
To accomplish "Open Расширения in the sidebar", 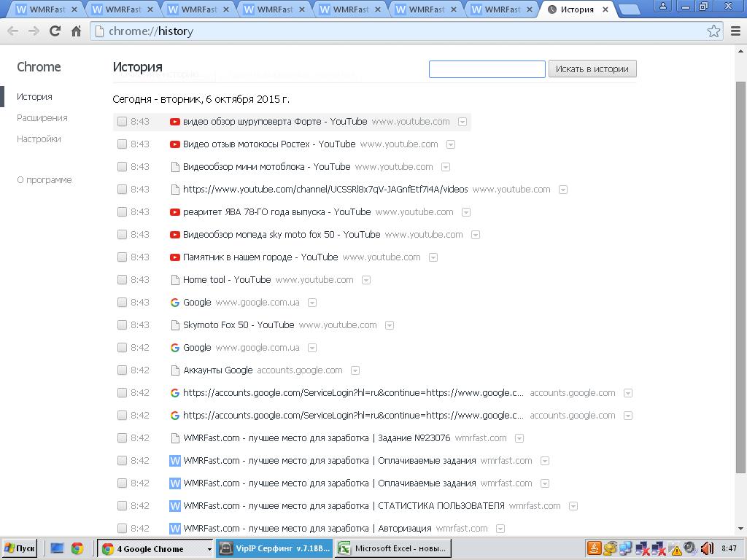I will coord(42,117).
